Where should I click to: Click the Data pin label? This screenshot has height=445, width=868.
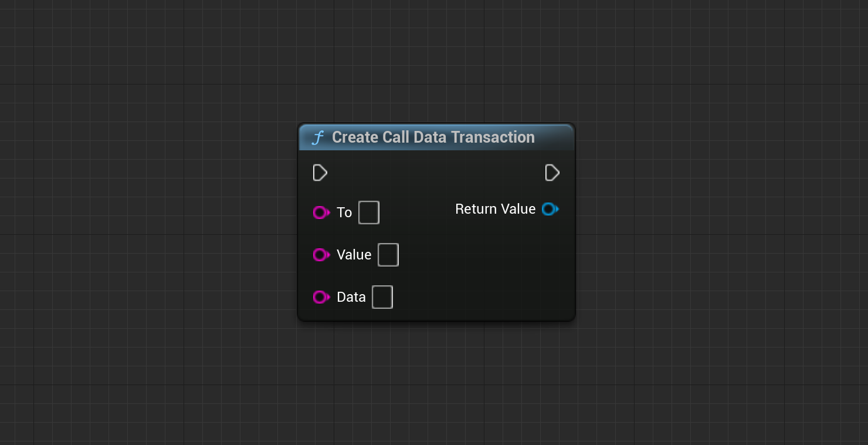[x=351, y=297]
